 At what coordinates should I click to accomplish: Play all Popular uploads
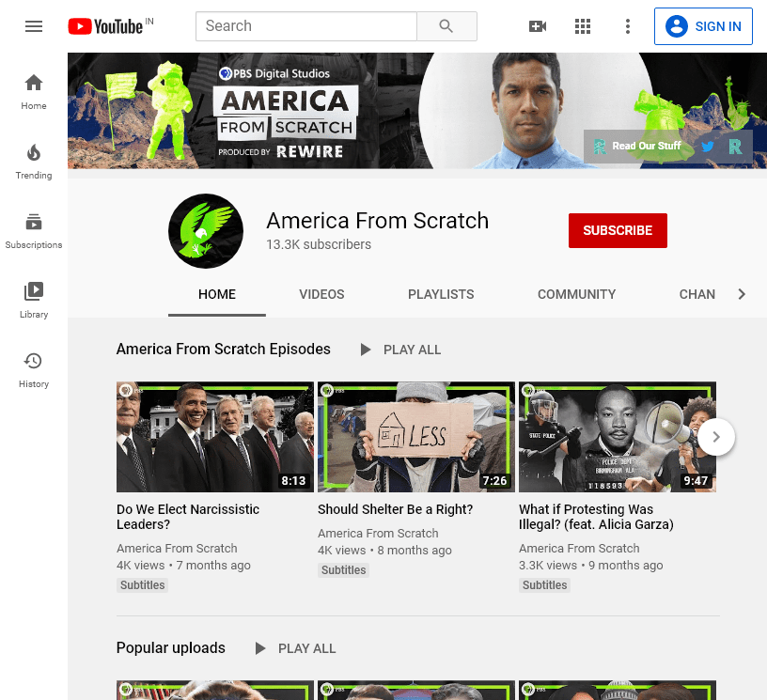click(x=295, y=648)
